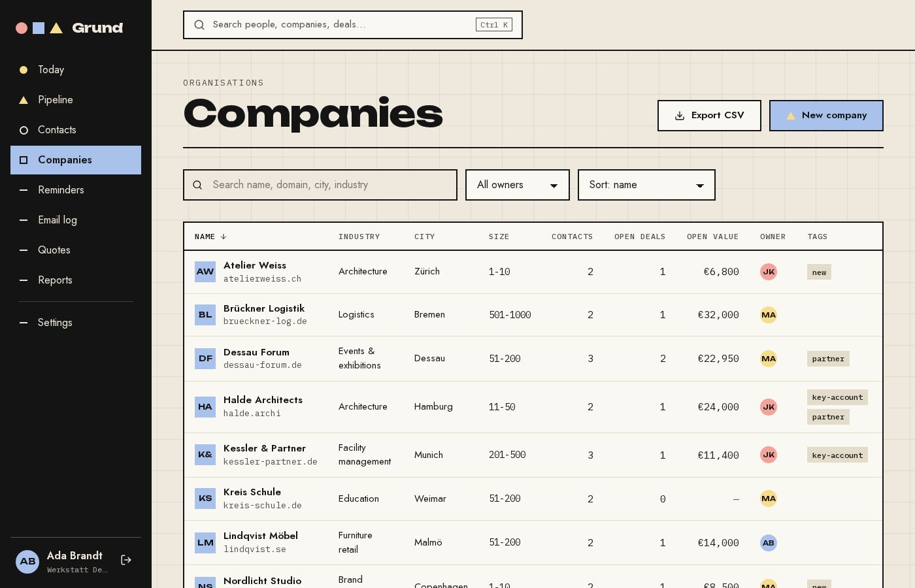Open the All owners filter dropdown

click(518, 185)
